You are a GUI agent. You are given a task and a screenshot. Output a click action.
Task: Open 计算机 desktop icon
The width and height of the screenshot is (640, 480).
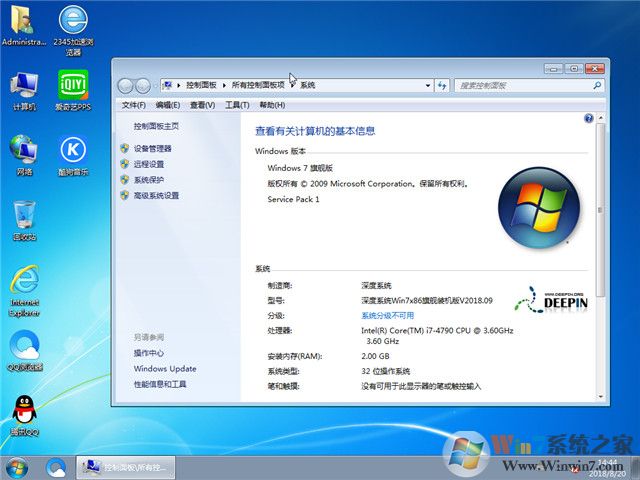(x=24, y=91)
